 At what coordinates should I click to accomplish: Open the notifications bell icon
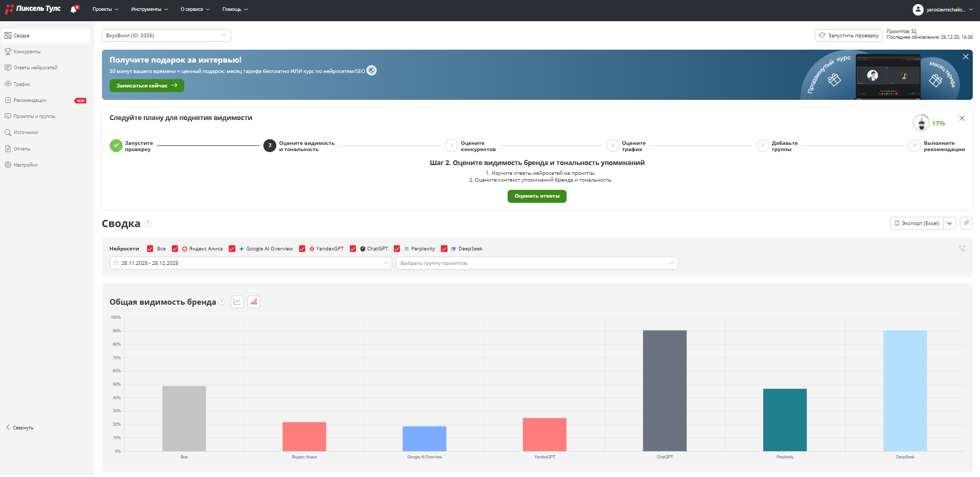pyautogui.click(x=73, y=9)
